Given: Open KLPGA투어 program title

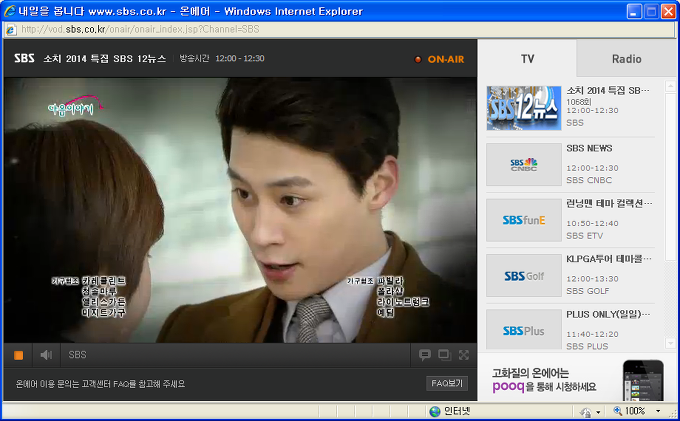Looking at the screenshot, I should click(x=608, y=259).
